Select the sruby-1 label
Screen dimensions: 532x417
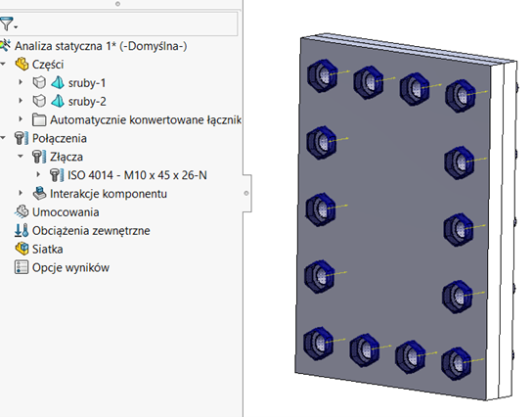coord(87,83)
